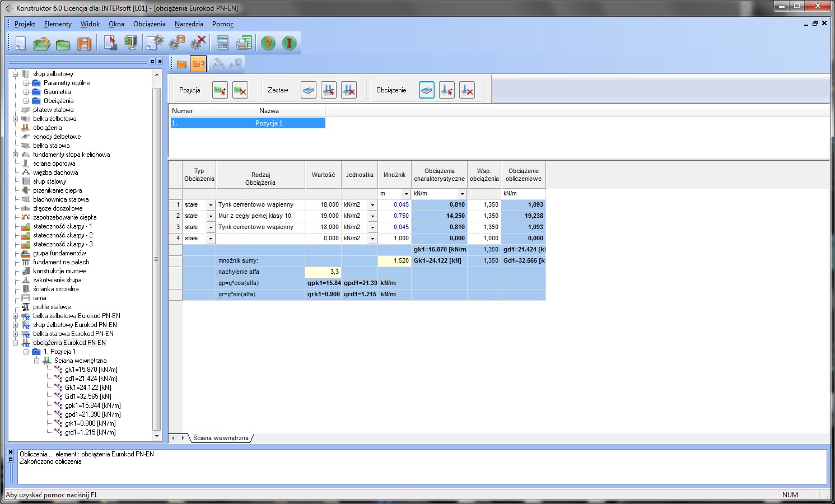
Task: Open row 2 Jednostka kN/m2 dropdown
Action: [x=372, y=216]
